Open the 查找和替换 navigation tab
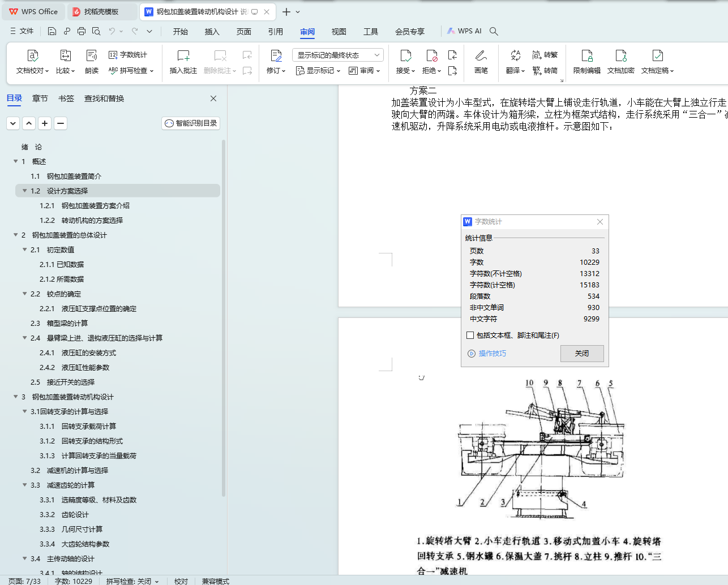 tap(104, 98)
